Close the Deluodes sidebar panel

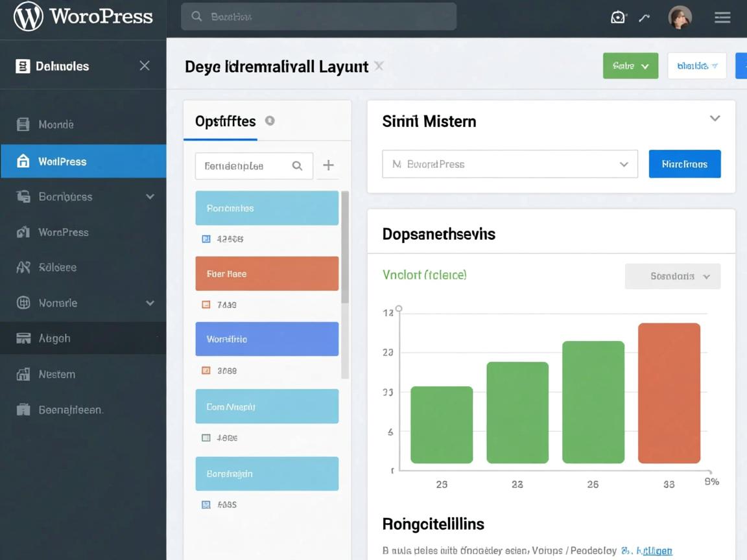[x=145, y=65]
